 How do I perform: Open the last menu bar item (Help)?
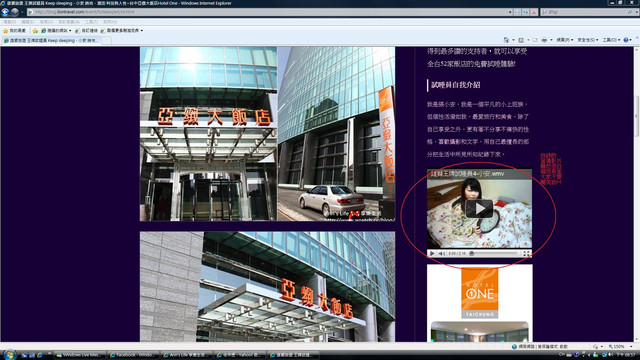pos(110,22)
